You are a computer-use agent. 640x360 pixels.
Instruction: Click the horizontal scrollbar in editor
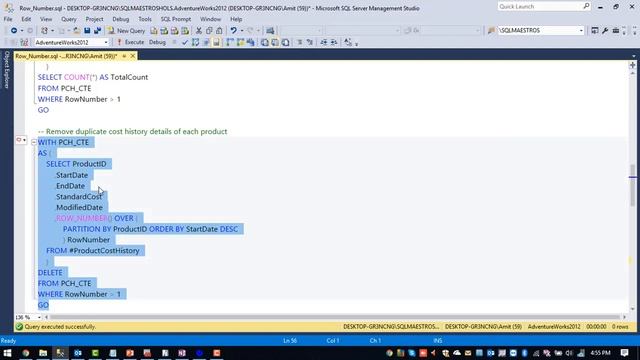[335, 317]
